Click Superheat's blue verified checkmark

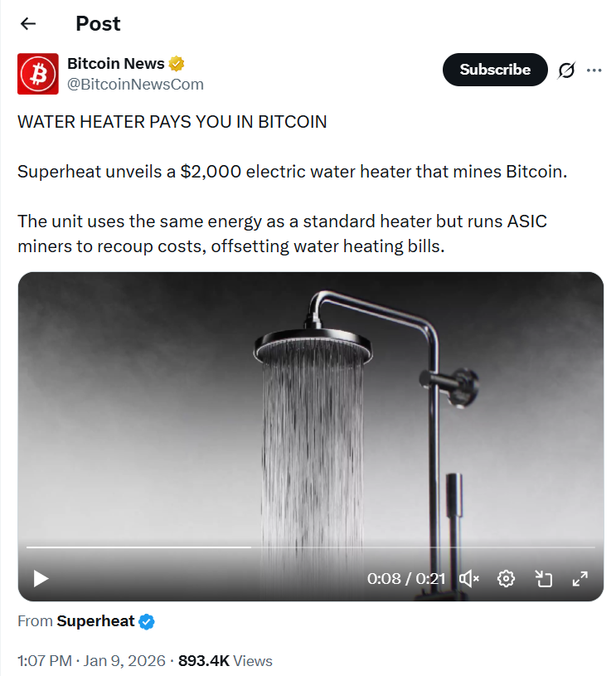tap(147, 622)
